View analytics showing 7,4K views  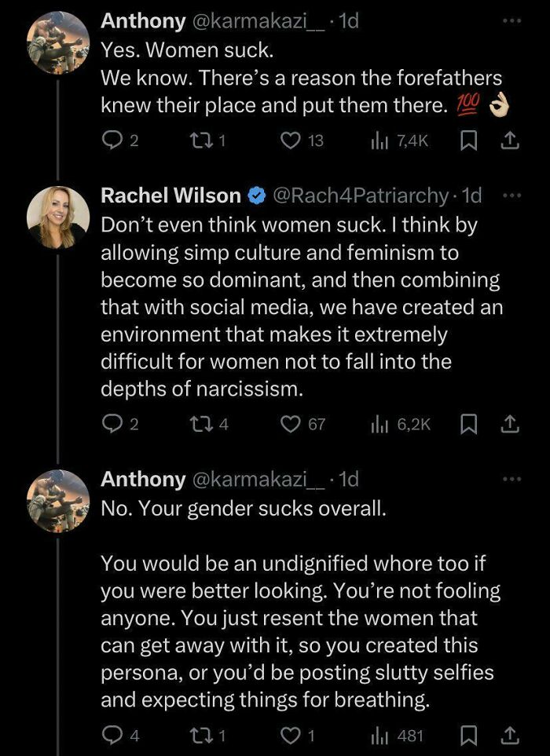click(379, 141)
